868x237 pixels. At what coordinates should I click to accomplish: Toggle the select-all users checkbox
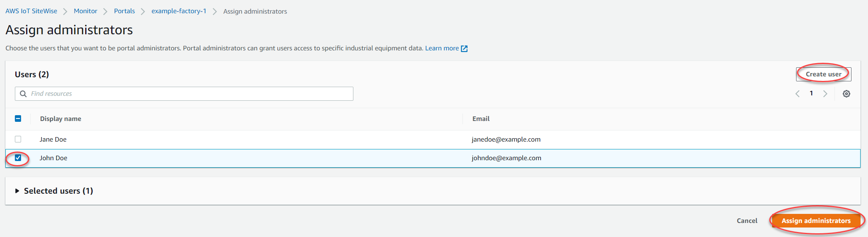click(x=18, y=119)
